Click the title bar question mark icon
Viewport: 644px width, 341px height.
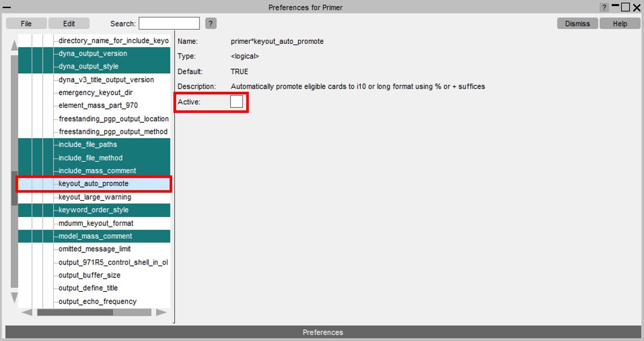pyautogui.click(x=604, y=7)
